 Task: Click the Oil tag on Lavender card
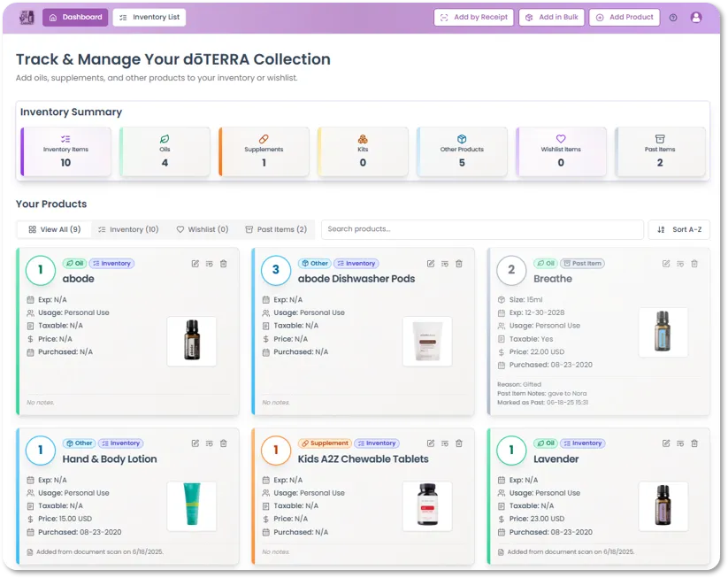point(546,443)
